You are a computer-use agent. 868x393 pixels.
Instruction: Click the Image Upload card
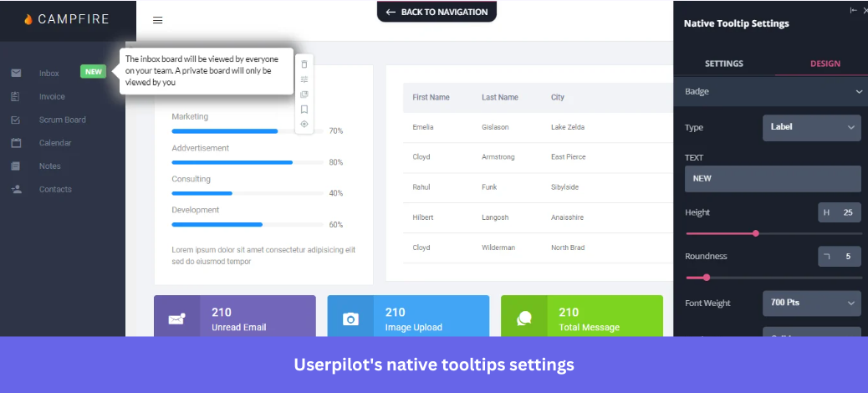pyautogui.click(x=408, y=316)
